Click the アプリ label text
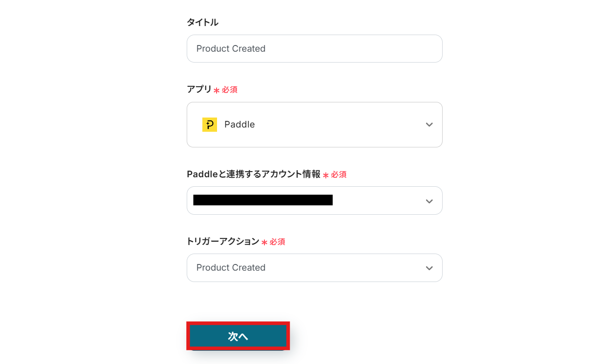Screen dimensions: 590x364 199,89
